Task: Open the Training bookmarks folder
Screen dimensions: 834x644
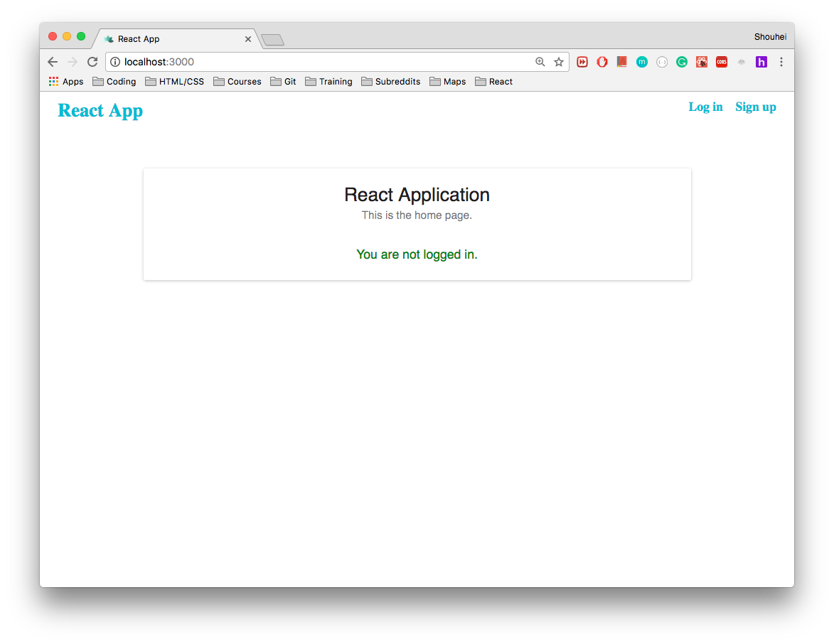Action: 328,81
